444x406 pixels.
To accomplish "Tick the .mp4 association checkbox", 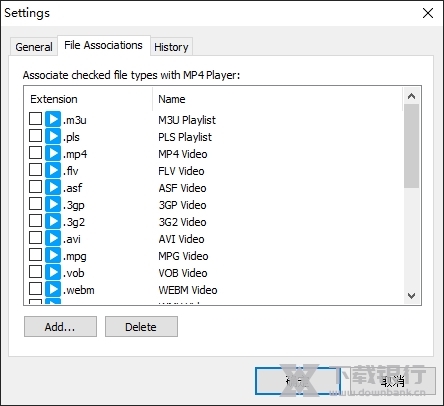I will [35, 153].
